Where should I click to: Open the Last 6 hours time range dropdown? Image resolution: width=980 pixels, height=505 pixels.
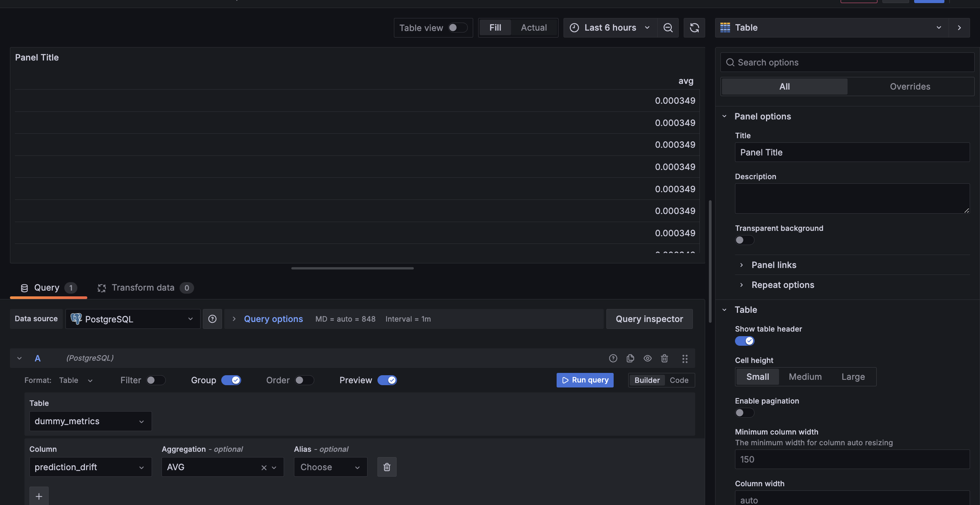click(x=610, y=28)
